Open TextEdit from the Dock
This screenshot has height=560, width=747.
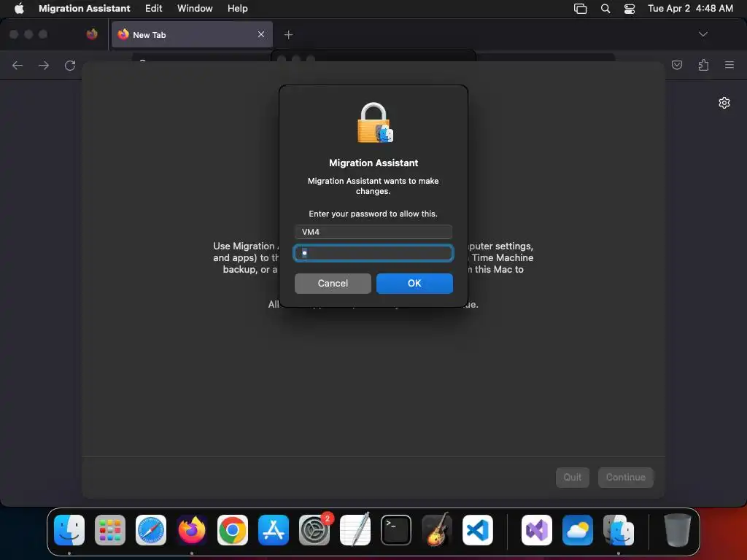[x=355, y=530]
